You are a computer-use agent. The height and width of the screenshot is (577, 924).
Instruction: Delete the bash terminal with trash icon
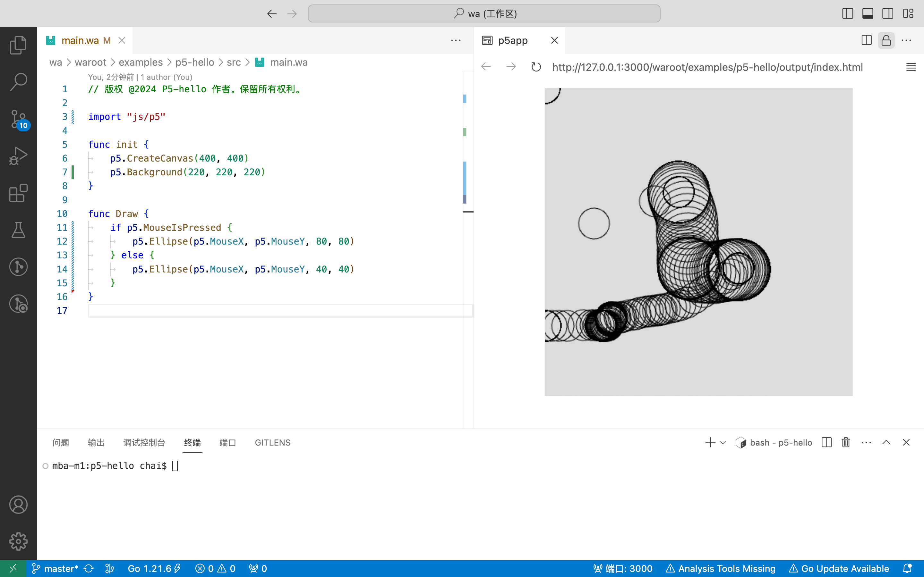click(x=846, y=442)
